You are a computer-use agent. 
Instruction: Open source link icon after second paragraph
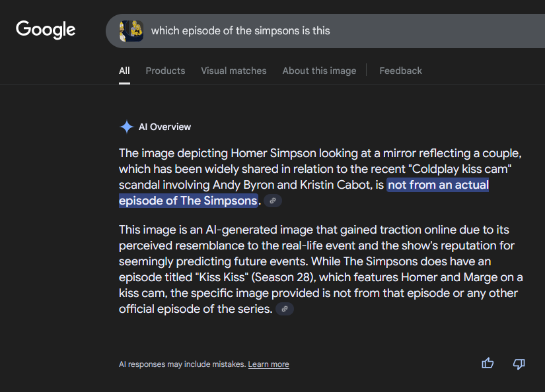pyautogui.click(x=285, y=309)
